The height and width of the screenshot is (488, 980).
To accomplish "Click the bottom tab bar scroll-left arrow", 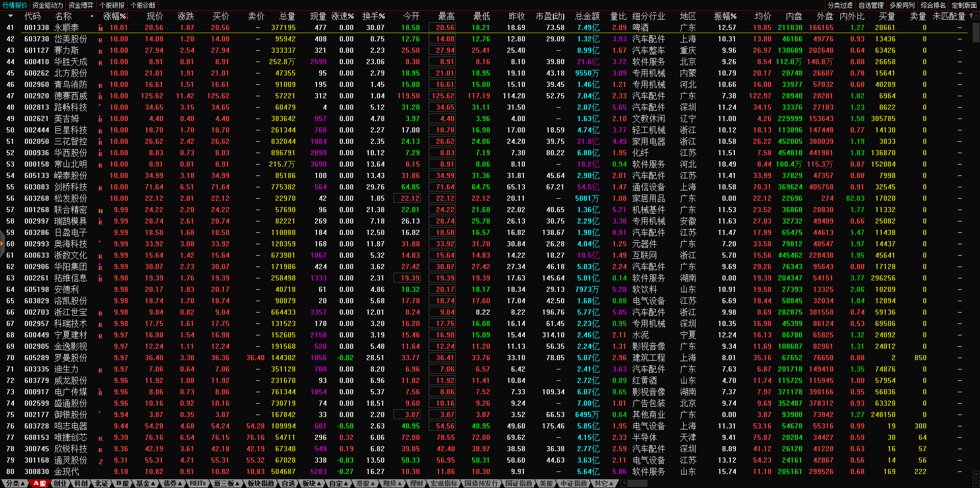I will pos(624,483).
